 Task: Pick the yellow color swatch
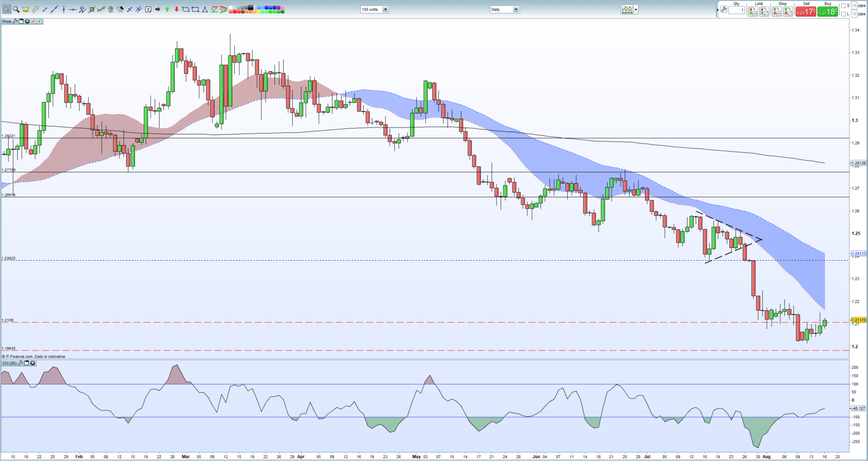258,12
